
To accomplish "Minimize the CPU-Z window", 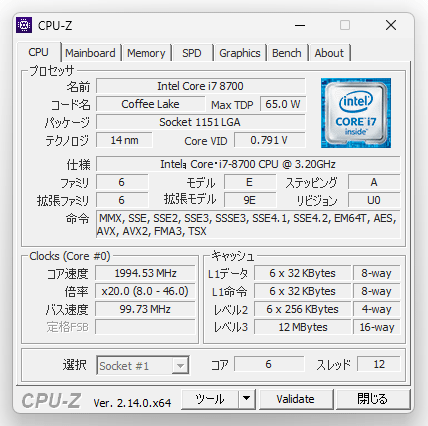I will point(300,25).
